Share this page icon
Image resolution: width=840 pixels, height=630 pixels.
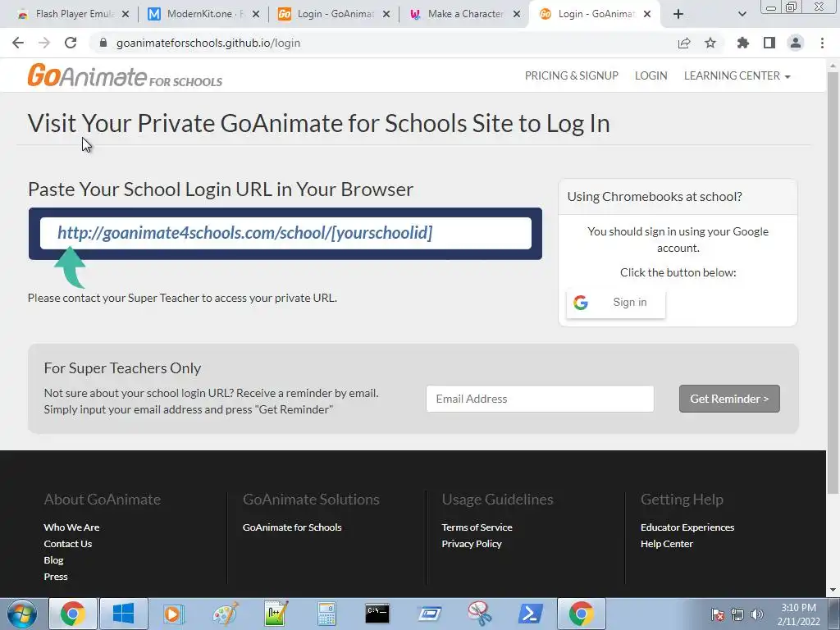tap(684, 43)
